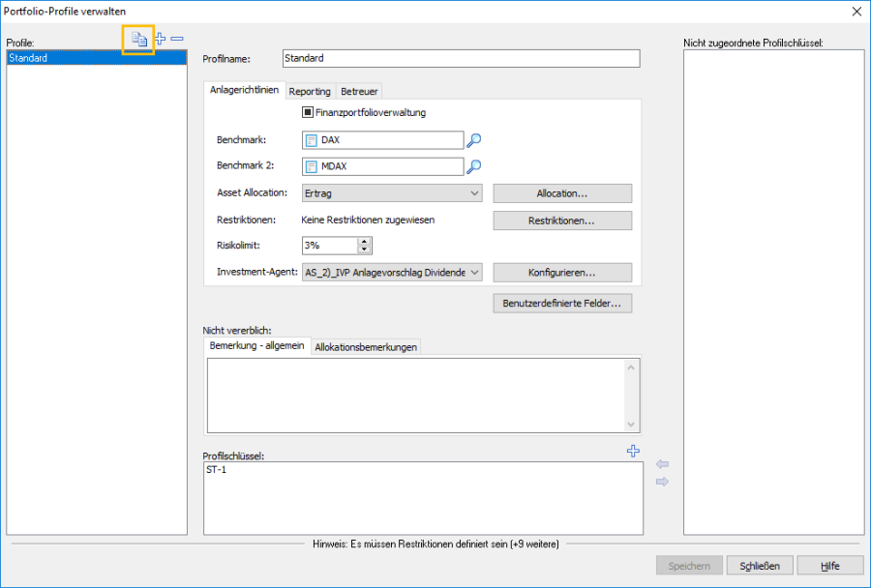Add a profile key with blue plus
This screenshot has height=588, width=871.
pos(634,451)
